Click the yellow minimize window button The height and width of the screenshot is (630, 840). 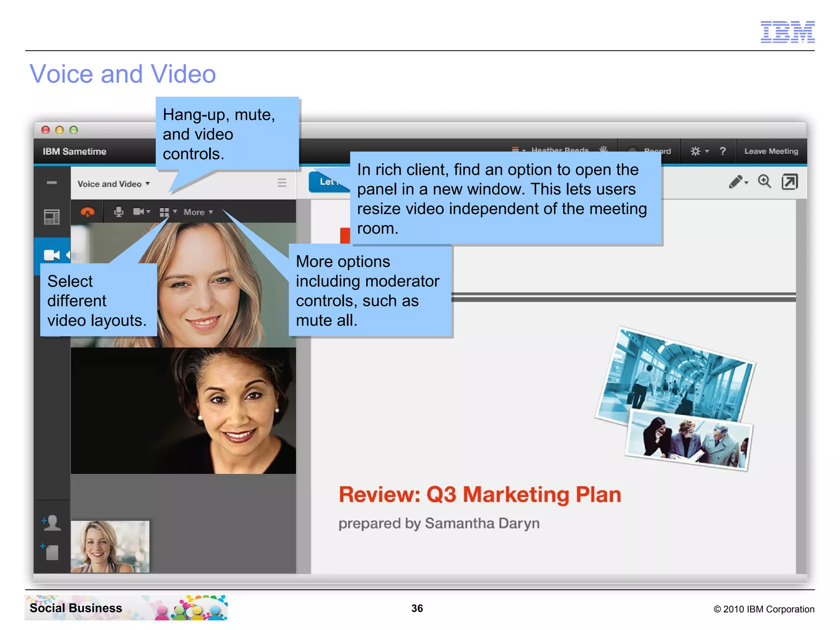click(59, 130)
